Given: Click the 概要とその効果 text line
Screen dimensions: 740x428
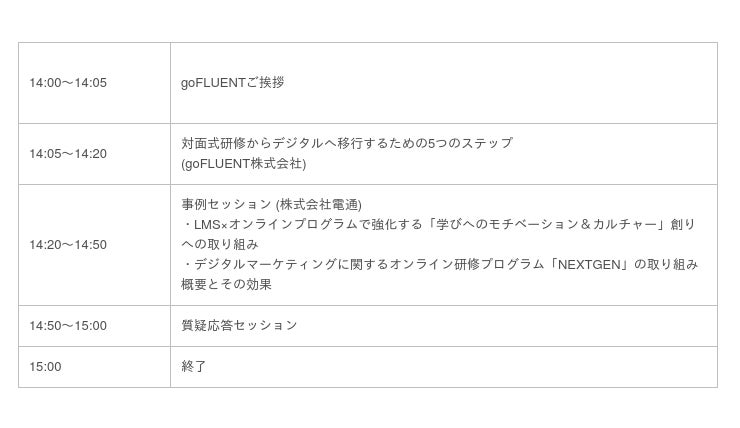Looking at the screenshot, I should click(x=226, y=285).
